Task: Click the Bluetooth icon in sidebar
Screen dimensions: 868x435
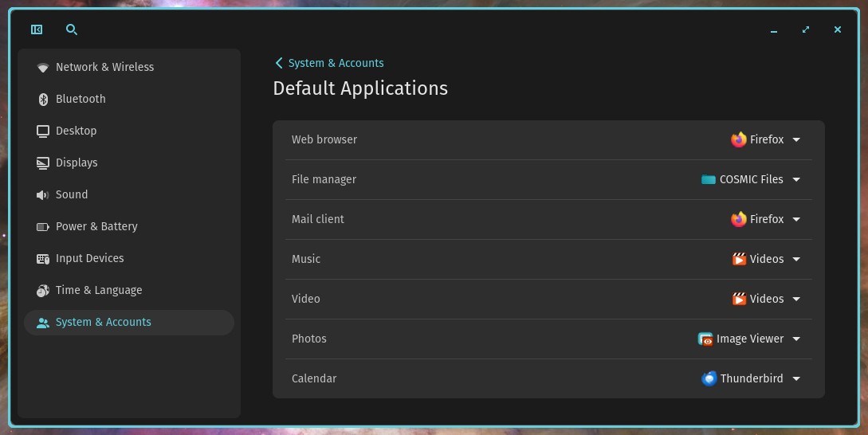Action: tap(42, 99)
